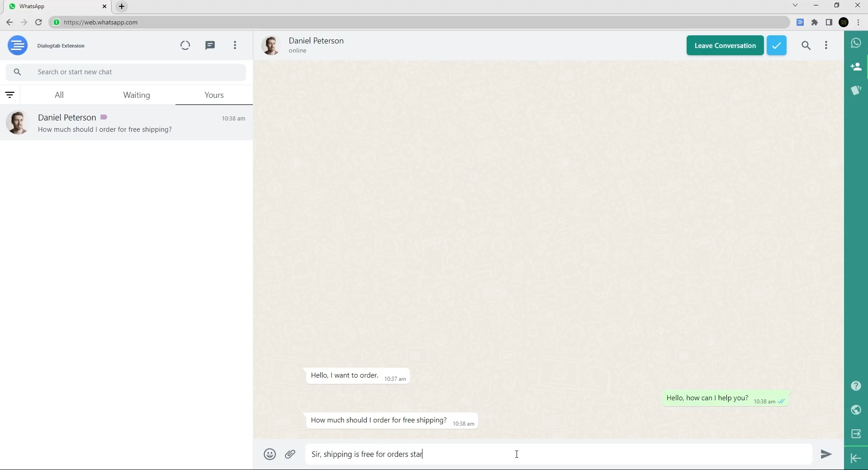Click Leave Conversation button
The image size is (868, 470).
pos(725,45)
